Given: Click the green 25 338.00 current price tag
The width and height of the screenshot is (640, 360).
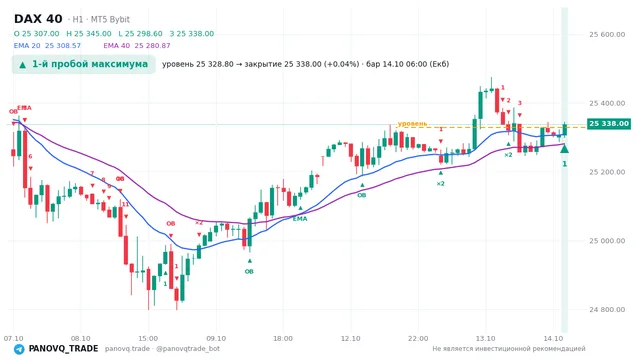Looking at the screenshot, I should pyautogui.click(x=609, y=124).
